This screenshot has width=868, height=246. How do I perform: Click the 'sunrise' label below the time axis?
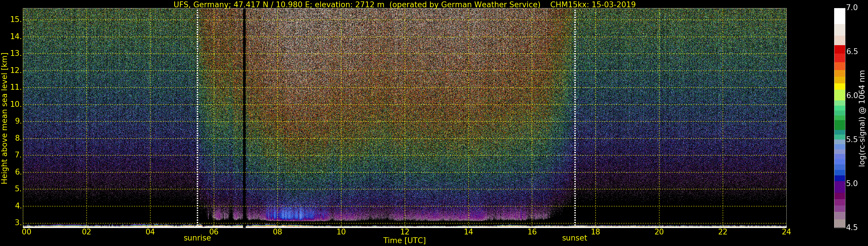point(197,238)
